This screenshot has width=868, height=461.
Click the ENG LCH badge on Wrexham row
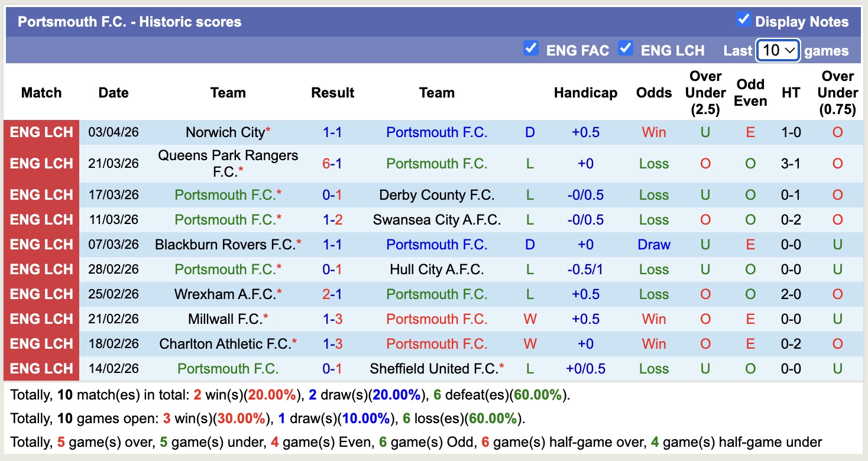pyautogui.click(x=41, y=294)
